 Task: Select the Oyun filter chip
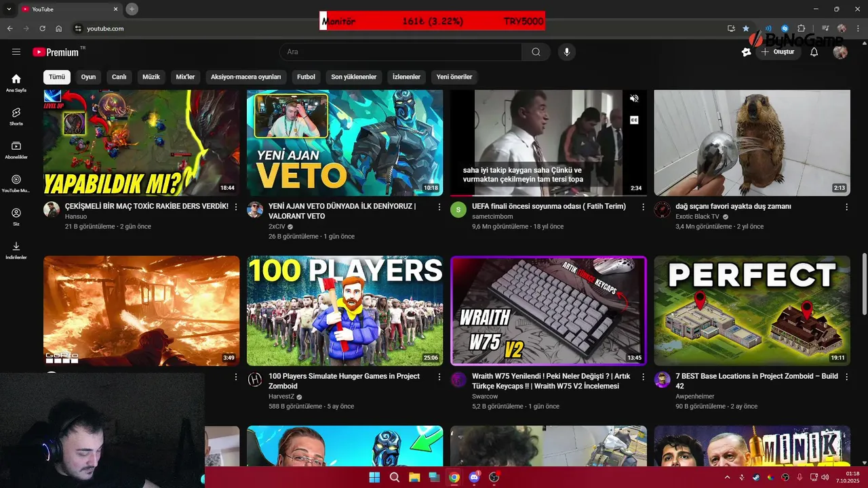[x=89, y=77]
